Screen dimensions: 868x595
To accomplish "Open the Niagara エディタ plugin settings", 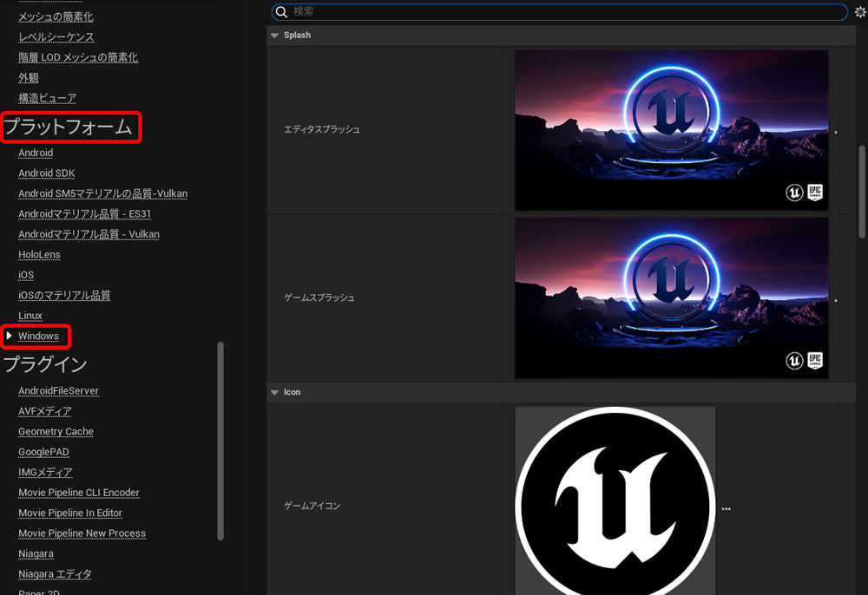I will [55, 574].
